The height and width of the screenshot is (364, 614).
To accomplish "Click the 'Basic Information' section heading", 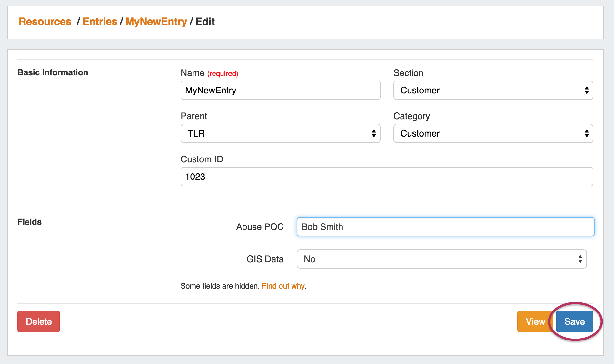I will 53,72.
